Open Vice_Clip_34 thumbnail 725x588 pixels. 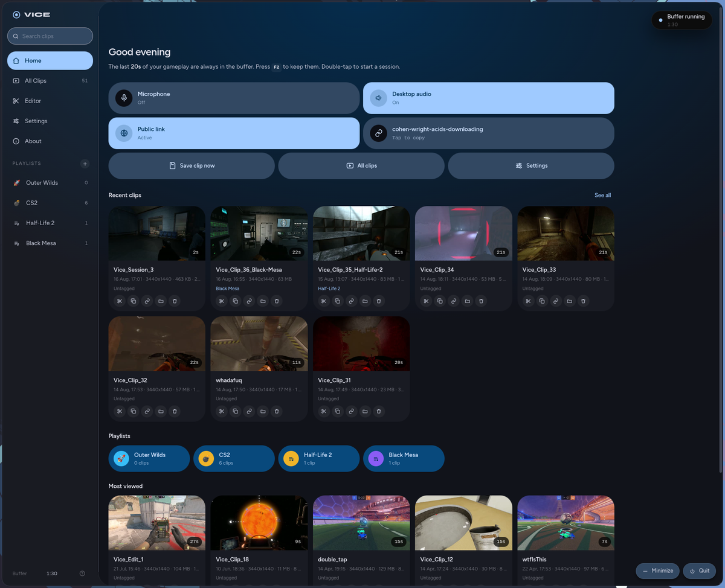463,234
